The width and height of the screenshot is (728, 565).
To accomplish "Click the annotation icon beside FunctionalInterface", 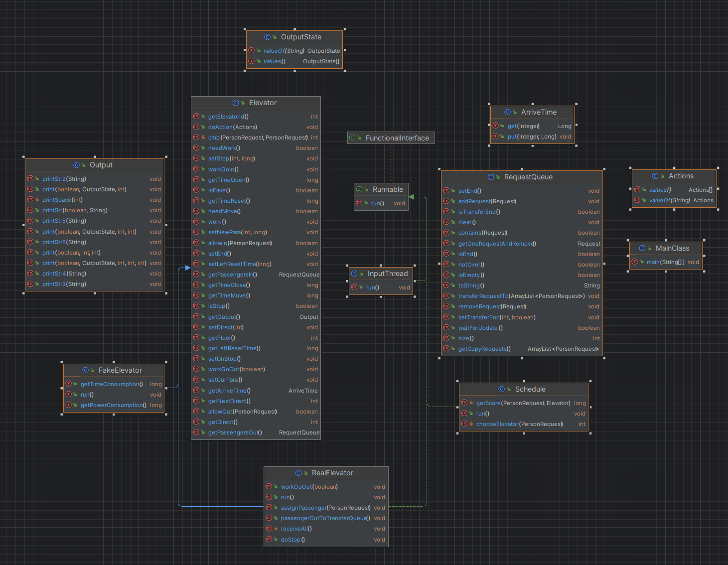I will click(x=352, y=138).
